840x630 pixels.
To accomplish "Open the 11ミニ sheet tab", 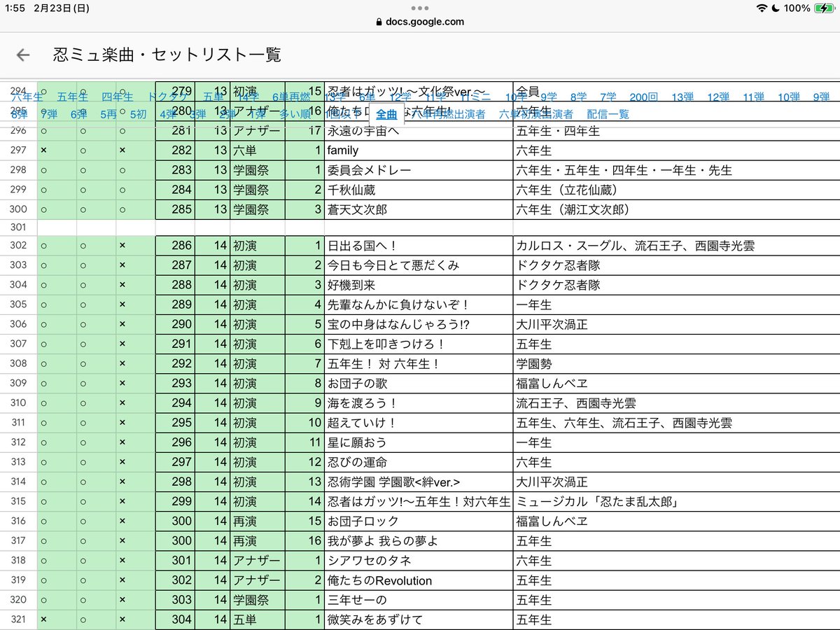I will (x=476, y=97).
